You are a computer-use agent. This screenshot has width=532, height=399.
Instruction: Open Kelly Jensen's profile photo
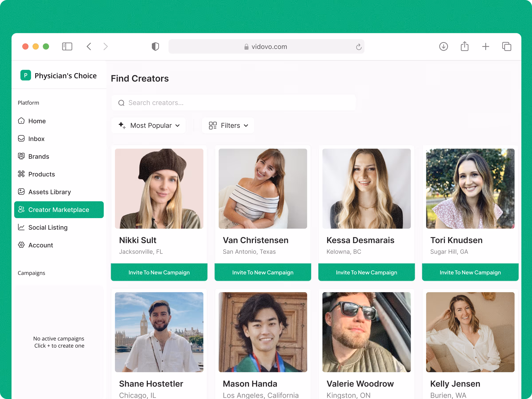pos(470,332)
